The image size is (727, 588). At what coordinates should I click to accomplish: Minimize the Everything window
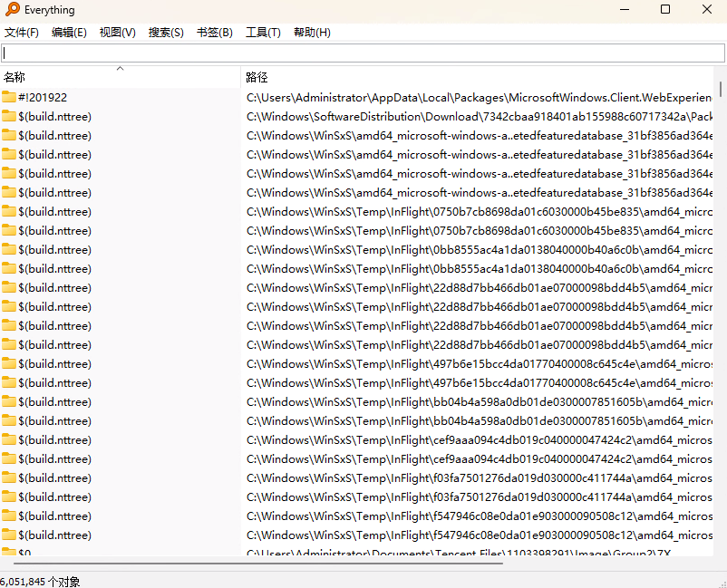(x=625, y=9)
